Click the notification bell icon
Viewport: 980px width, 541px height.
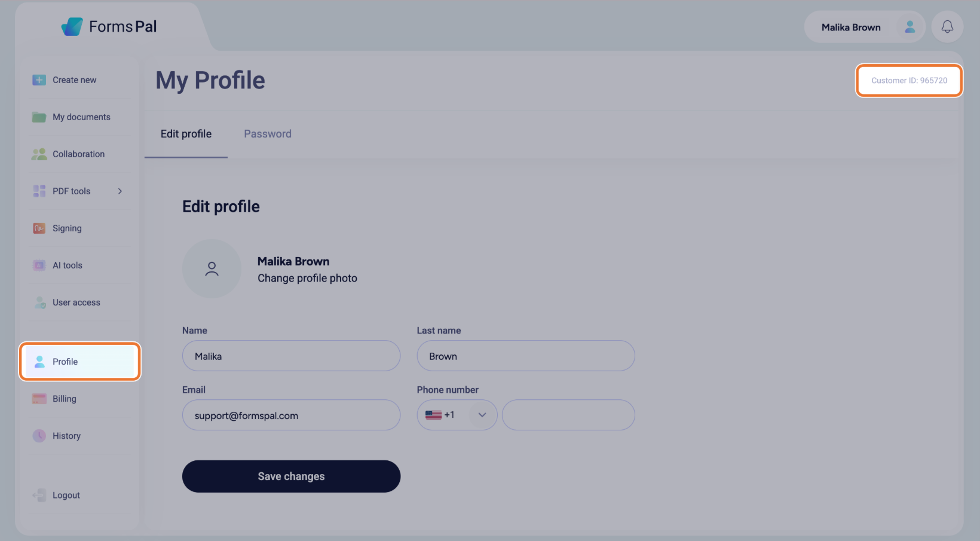(x=947, y=27)
